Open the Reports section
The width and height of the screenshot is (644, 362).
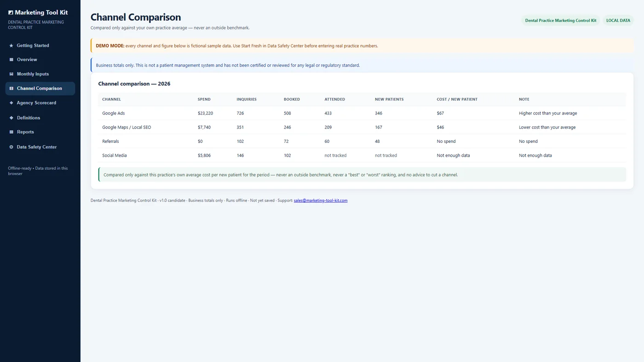click(x=40, y=132)
